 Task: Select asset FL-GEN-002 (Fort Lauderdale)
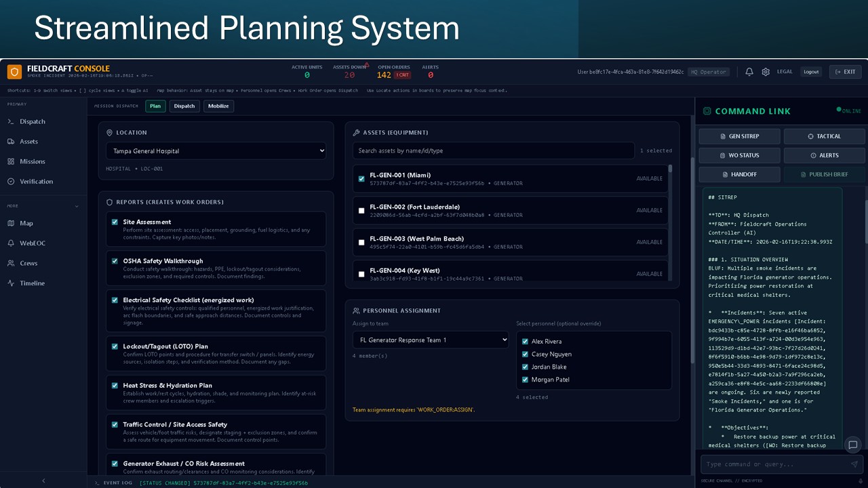point(361,211)
